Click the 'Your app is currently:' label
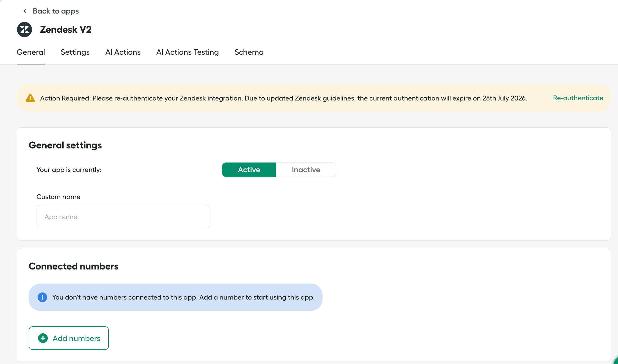The width and height of the screenshot is (618, 364). click(69, 170)
